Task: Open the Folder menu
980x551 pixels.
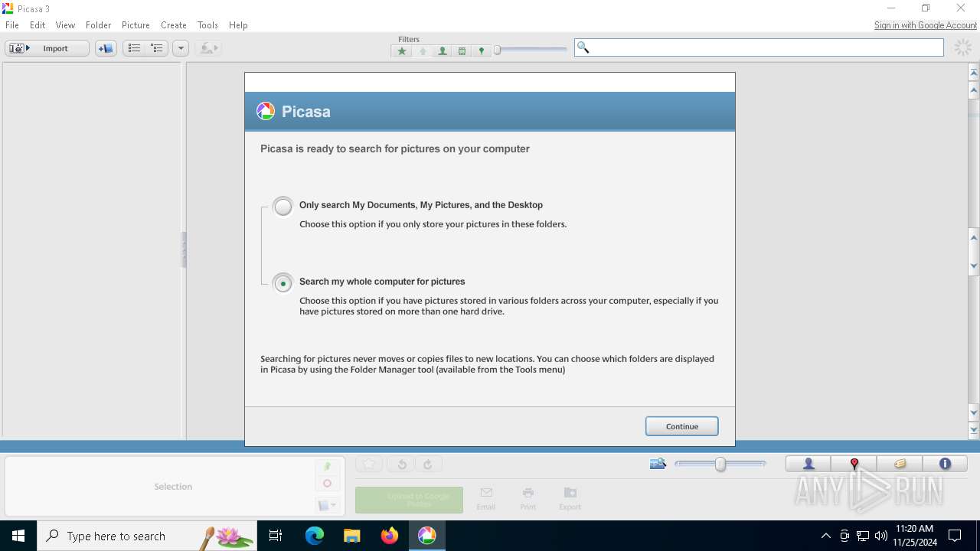Action: point(98,25)
